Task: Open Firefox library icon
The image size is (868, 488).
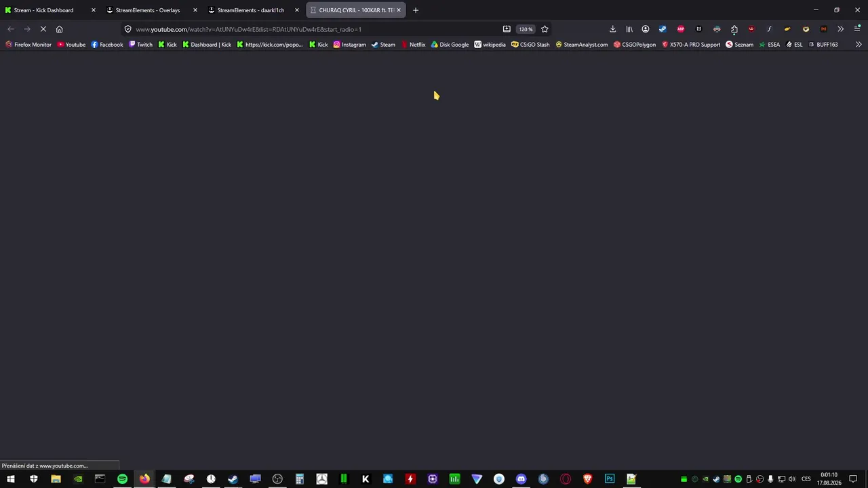Action: pyautogui.click(x=629, y=29)
